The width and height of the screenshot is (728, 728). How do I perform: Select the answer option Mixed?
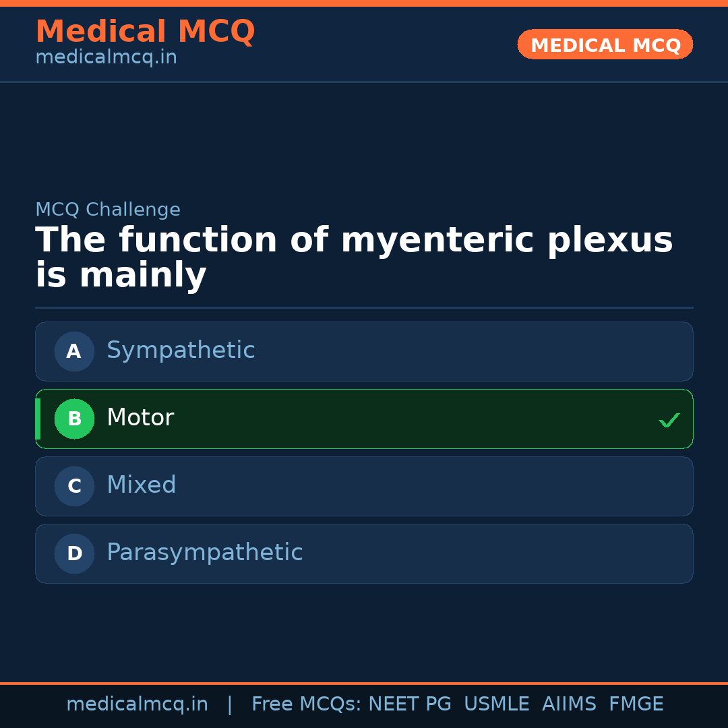pos(364,486)
